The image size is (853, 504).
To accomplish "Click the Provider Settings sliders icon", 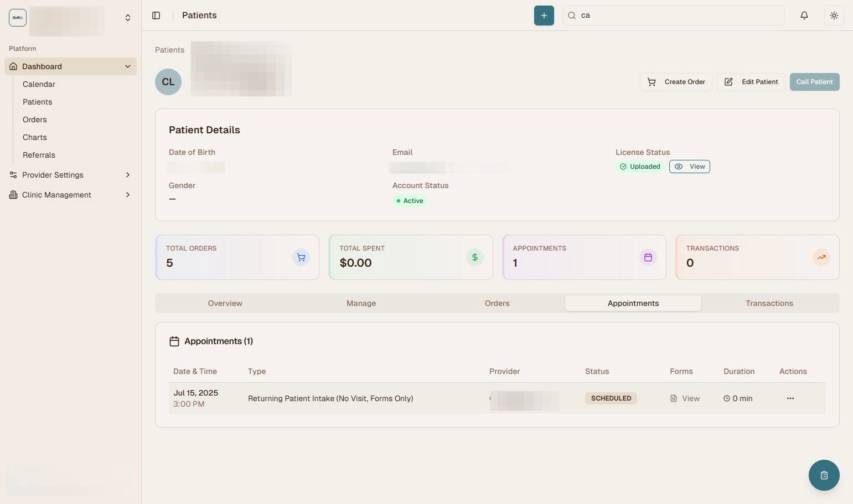I will [13, 175].
